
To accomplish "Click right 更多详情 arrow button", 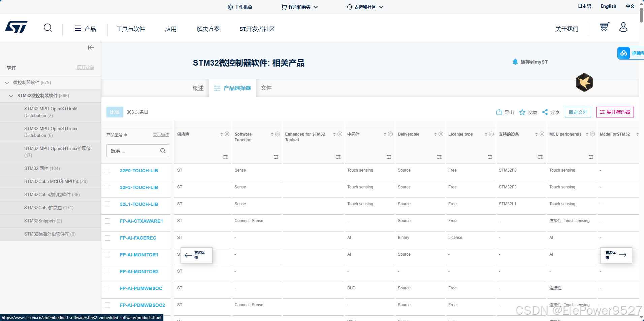I will click(616, 255).
